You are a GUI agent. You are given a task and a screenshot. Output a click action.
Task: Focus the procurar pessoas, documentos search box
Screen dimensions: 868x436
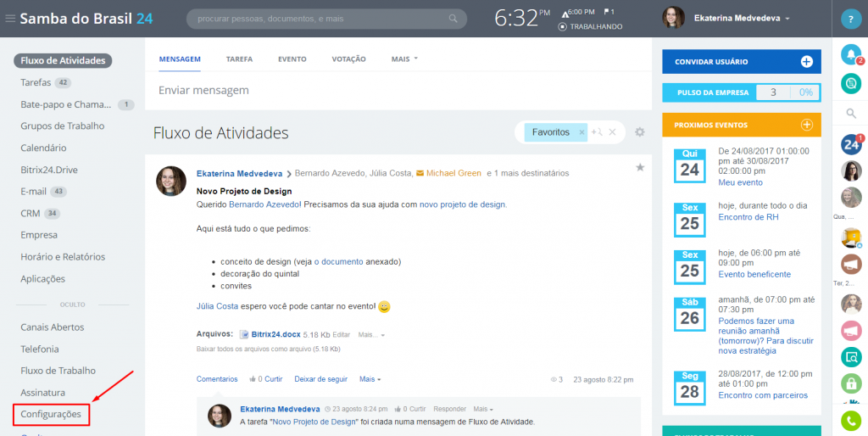tap(326, 19)
